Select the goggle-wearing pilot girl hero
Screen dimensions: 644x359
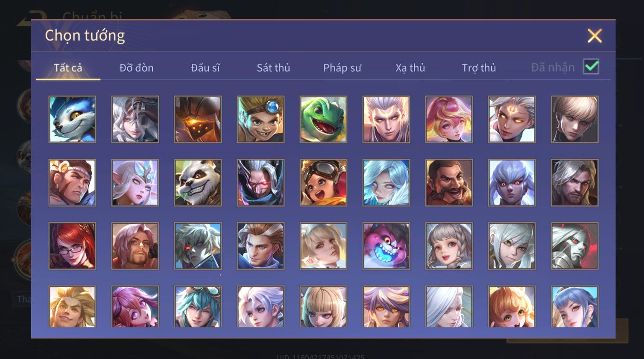[x=323, y=183]
